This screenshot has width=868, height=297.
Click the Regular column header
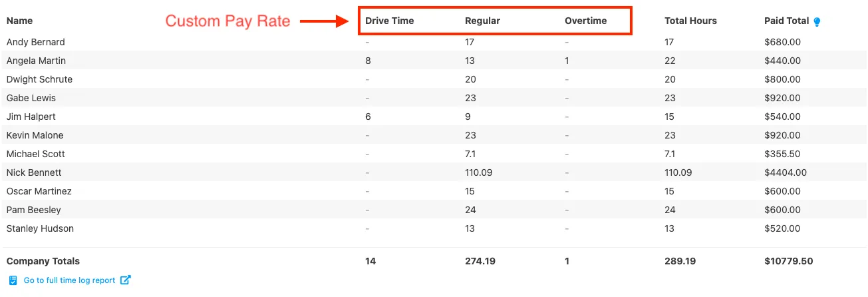point(482,21)
